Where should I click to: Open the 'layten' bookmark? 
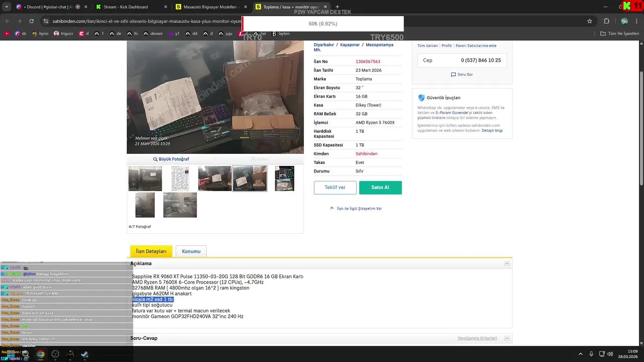(281, 34)
